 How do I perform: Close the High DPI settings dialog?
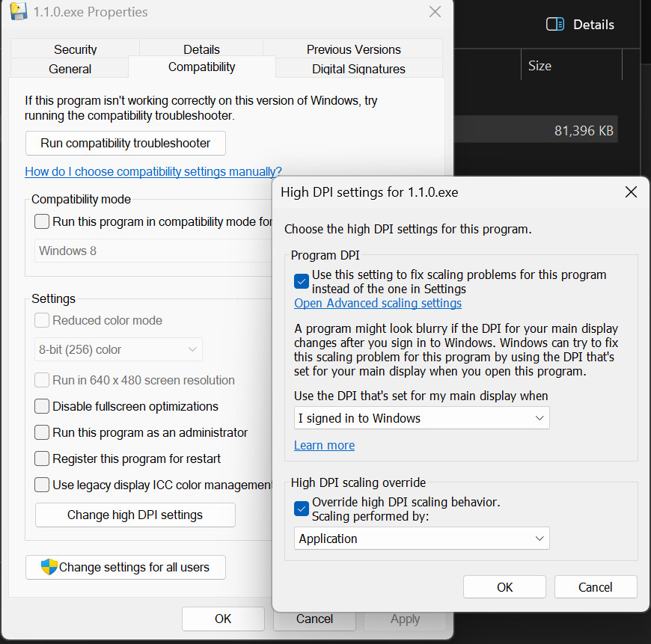631,192
